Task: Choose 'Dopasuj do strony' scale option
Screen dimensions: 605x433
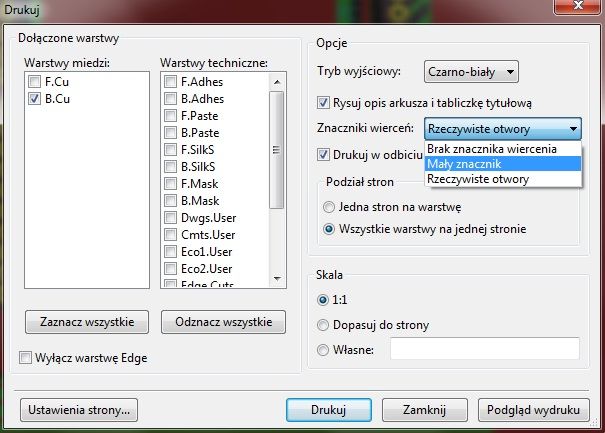Action: click(323, 325)
